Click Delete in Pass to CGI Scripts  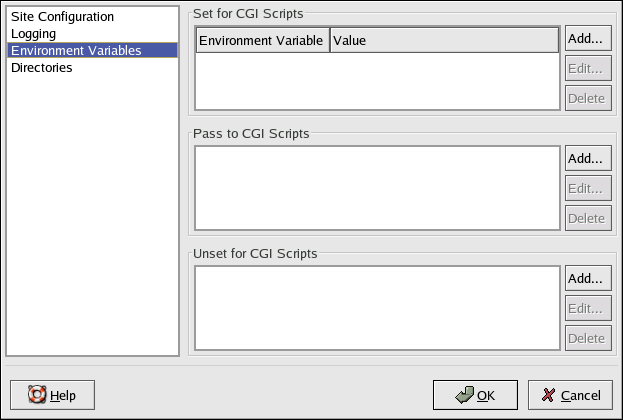tap(588, 218)
